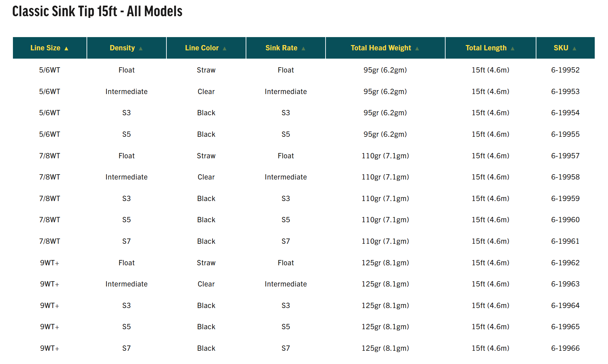Click the Line Color sort arrow icon
608x364 pixels.
[224, 48]
